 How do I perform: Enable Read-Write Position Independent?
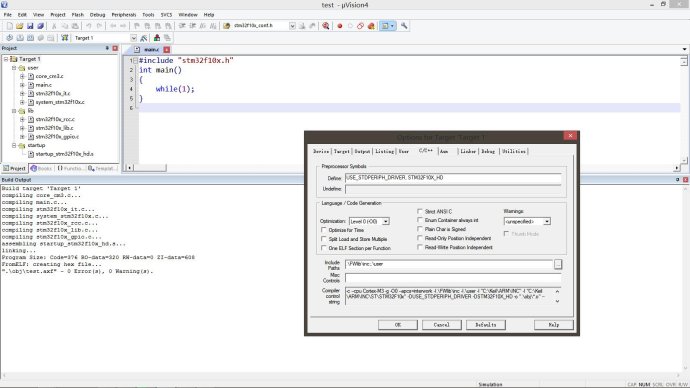pyautogui.click(x=420, y=247)
